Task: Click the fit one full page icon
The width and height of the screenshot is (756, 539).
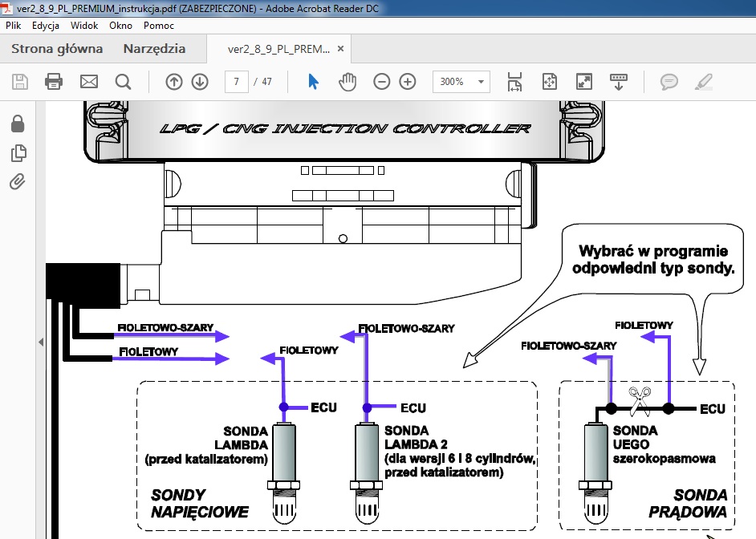Action: [x=549, y=81]
